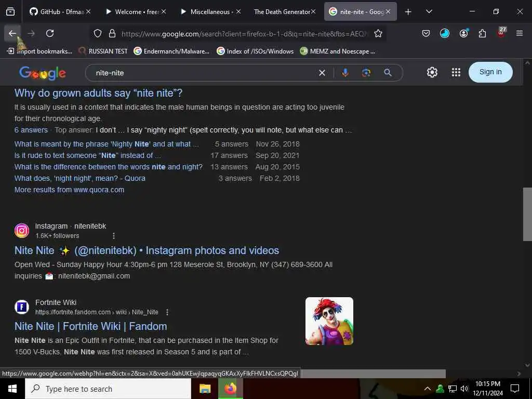Screen dimensions: 532x399
Task: Open More results from www.quora.com
Action: [x=69, y=190]
